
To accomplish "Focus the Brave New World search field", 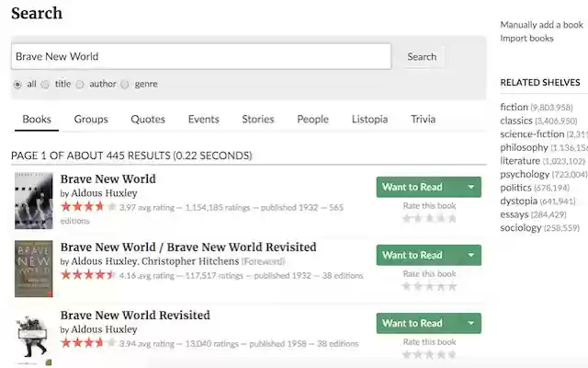I will 201,56.
